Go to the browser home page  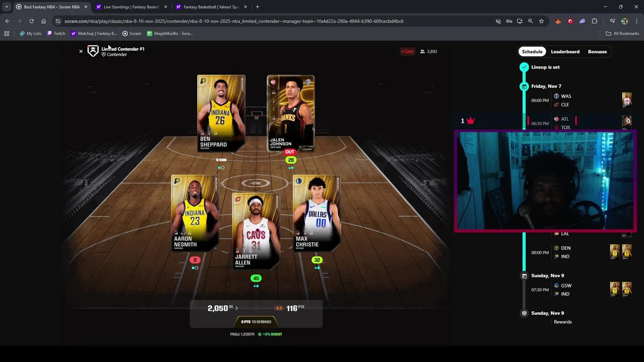[x=43, y=21]
